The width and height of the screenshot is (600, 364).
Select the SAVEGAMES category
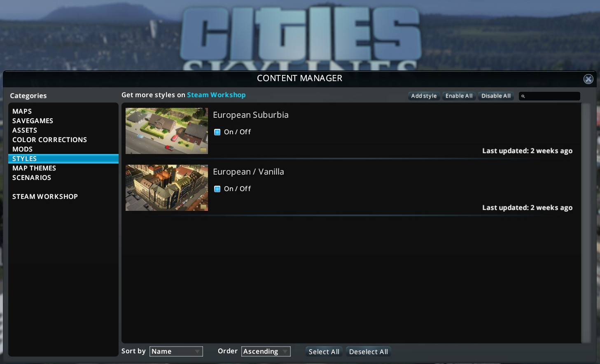click(x=33, y=121)
